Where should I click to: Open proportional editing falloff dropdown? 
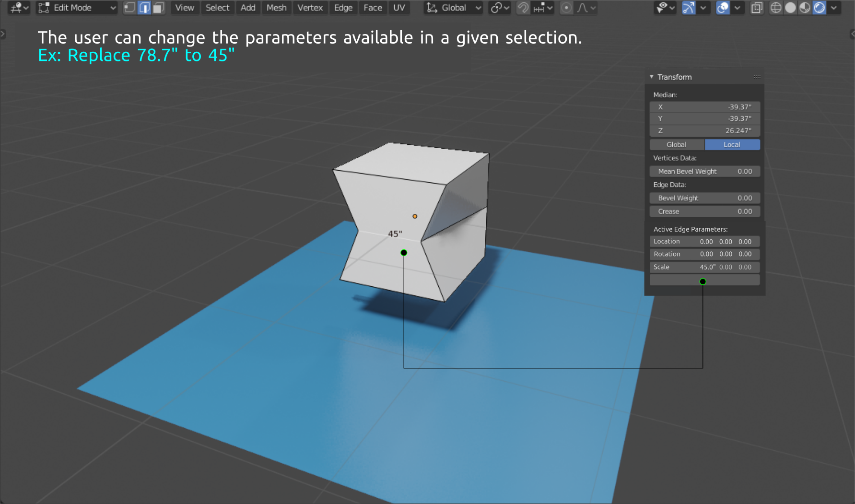(x=586, y=8)
